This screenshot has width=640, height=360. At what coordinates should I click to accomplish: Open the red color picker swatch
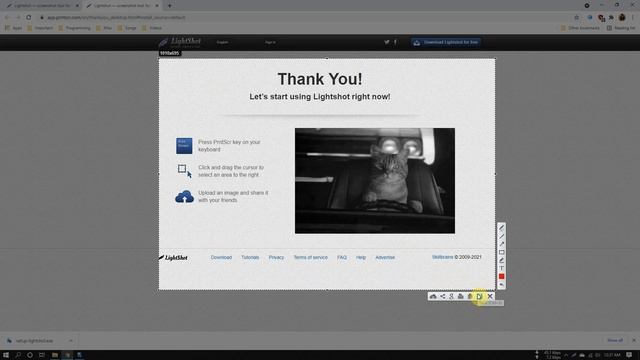coord(501,276)
